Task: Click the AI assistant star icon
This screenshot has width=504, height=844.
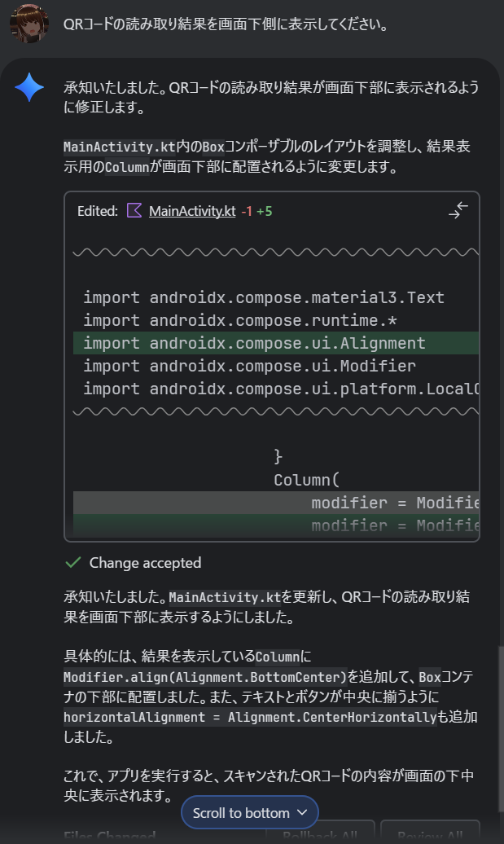Action: 29,86
